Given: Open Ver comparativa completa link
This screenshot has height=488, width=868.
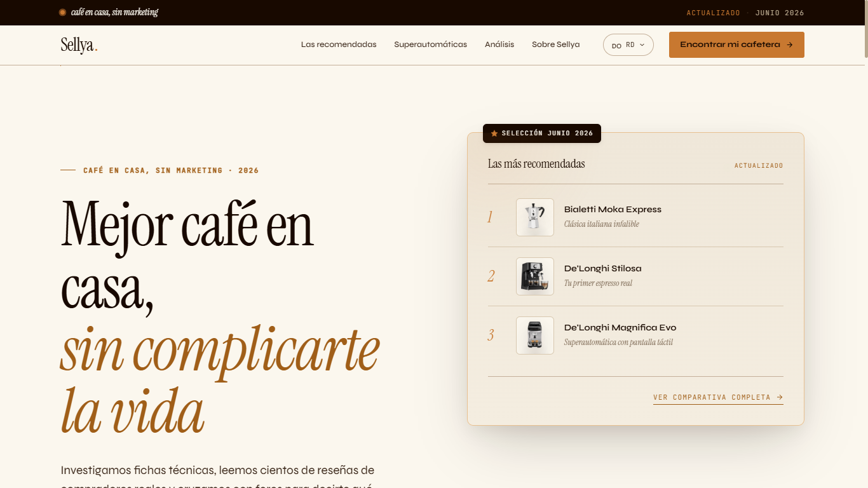Looking at the screenshot, I should tap(718, 398).
